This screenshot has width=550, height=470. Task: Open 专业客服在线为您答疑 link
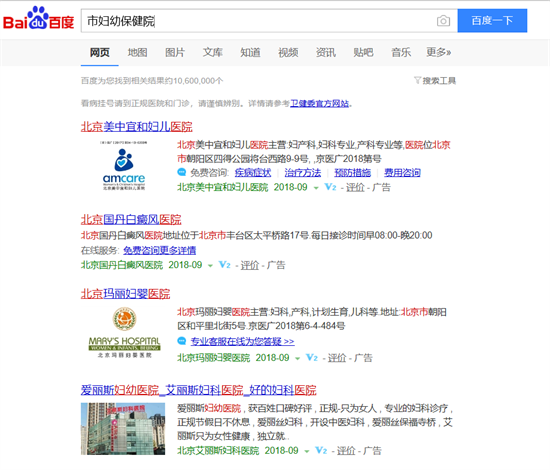coord(242,341)
